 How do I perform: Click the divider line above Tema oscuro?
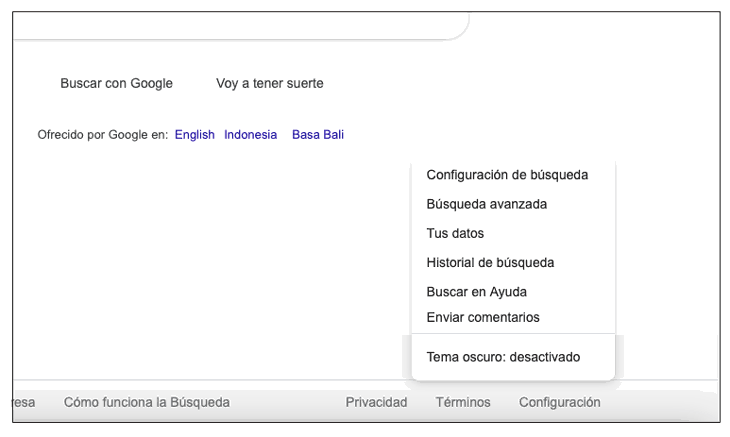pos(512,334)
